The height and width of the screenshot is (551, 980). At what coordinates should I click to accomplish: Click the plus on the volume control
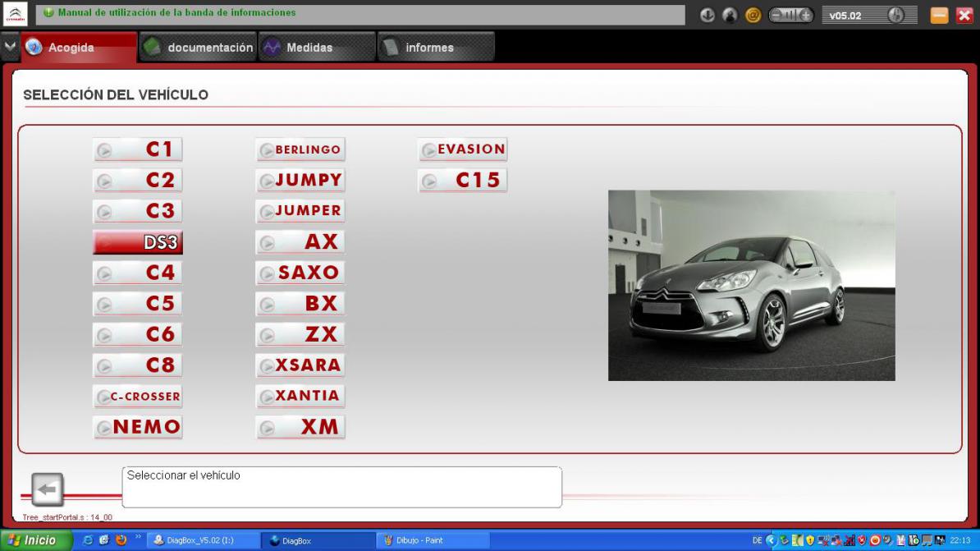806,15
